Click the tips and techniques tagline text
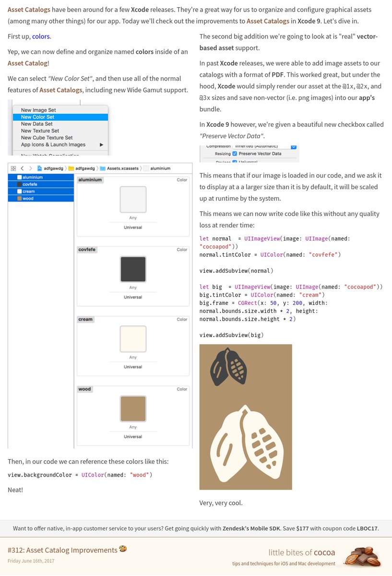This screenshot has height=576, width=392. coord(284,564)
